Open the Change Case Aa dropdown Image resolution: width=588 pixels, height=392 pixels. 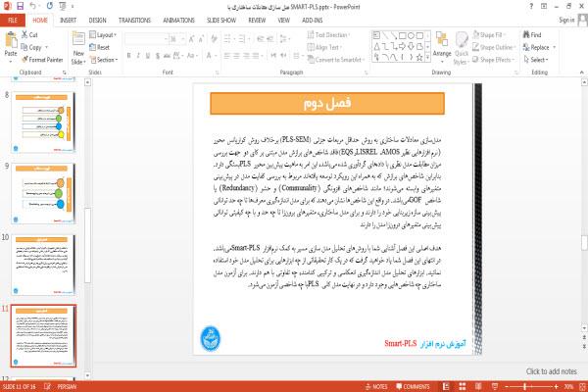[x=192, y=56]
